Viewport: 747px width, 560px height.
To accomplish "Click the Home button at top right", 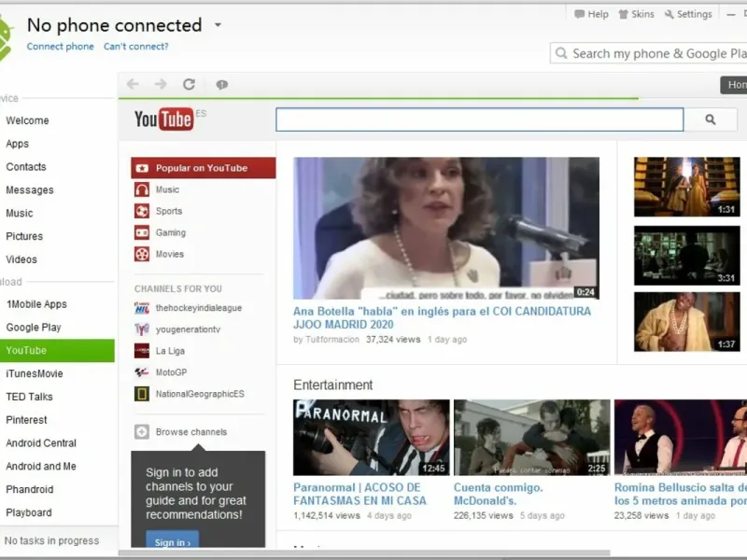I will (734, 85).
